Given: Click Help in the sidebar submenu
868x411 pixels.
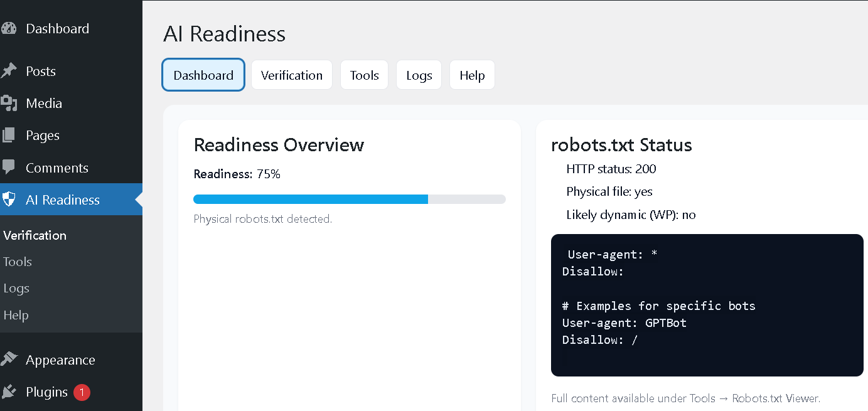Looking at the screenshot, I should point(16,315).
